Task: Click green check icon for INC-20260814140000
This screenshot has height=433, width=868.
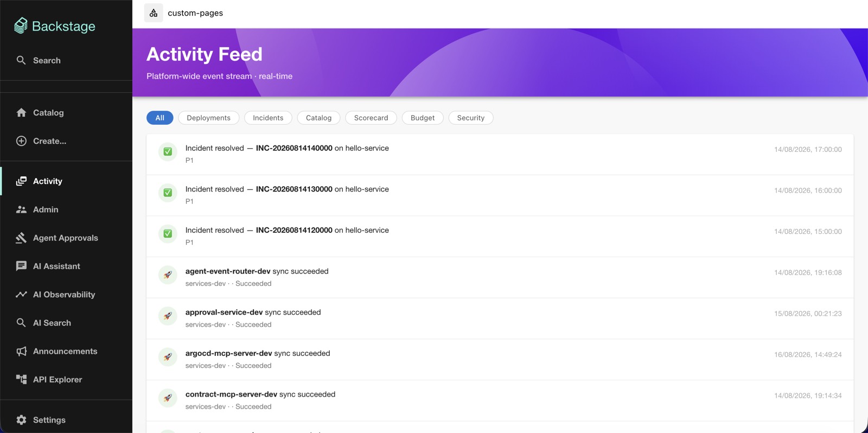Action: (x=168, y=151)
